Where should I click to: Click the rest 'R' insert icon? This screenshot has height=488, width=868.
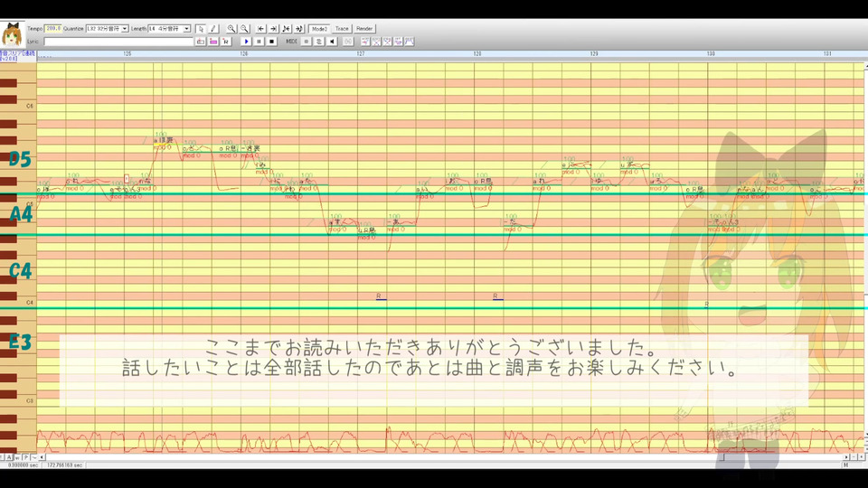tap(226, 42)
